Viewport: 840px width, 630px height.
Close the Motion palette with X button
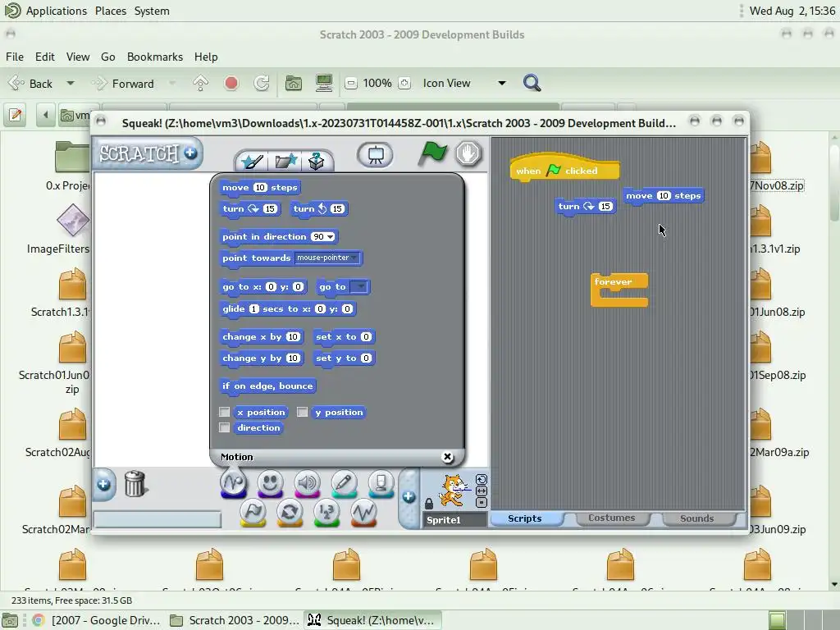pos(447,456)
